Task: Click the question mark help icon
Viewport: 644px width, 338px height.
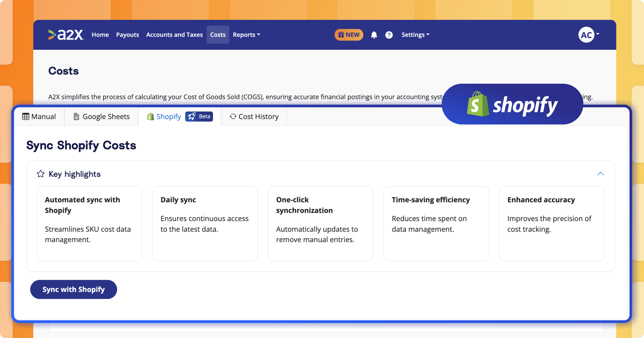Action: click(x=389, y=35)
